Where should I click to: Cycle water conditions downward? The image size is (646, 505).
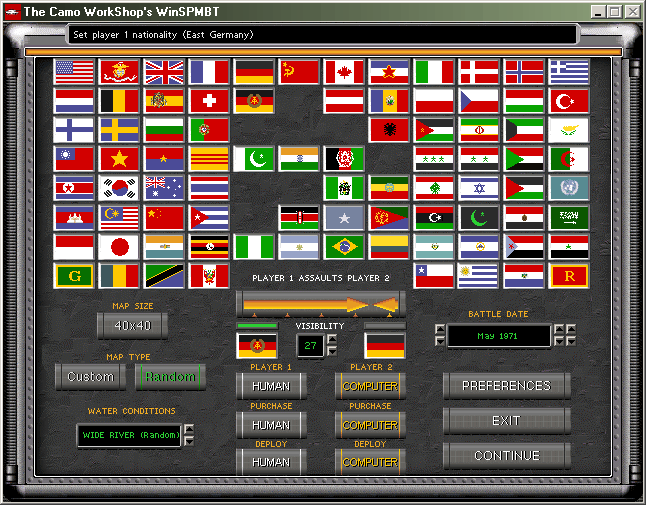pyautogui.click(x=189, y=441)
